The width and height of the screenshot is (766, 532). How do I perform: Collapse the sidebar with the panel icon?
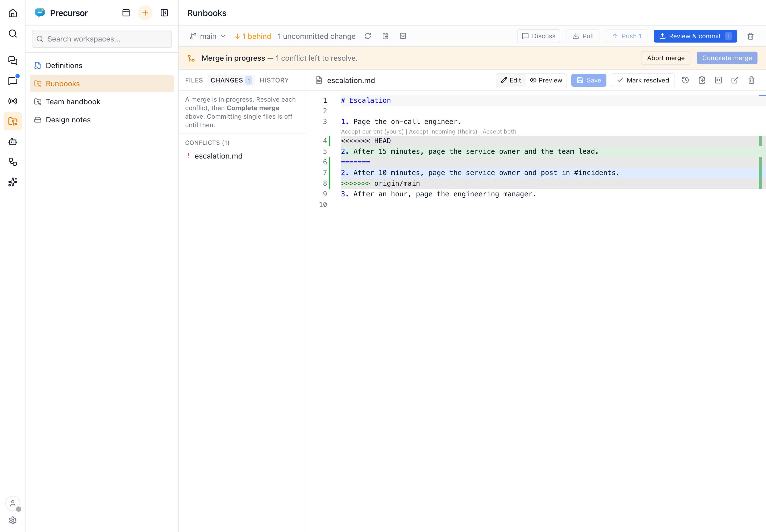[164, 13]
